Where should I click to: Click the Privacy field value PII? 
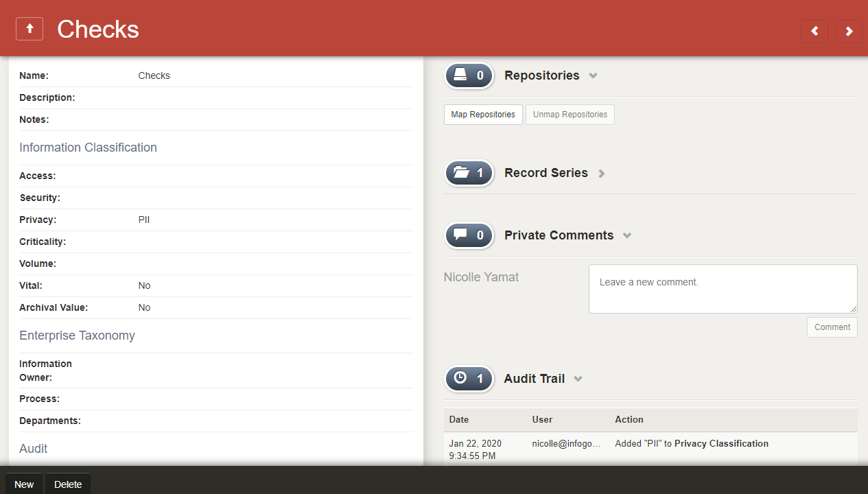tap(144, 220)
